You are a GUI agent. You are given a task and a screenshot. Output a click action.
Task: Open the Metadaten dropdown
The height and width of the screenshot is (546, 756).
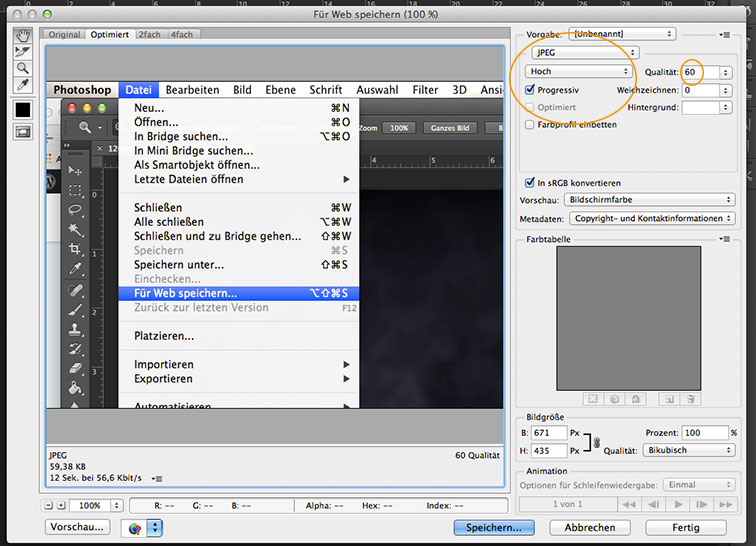[x=652, y=218]
